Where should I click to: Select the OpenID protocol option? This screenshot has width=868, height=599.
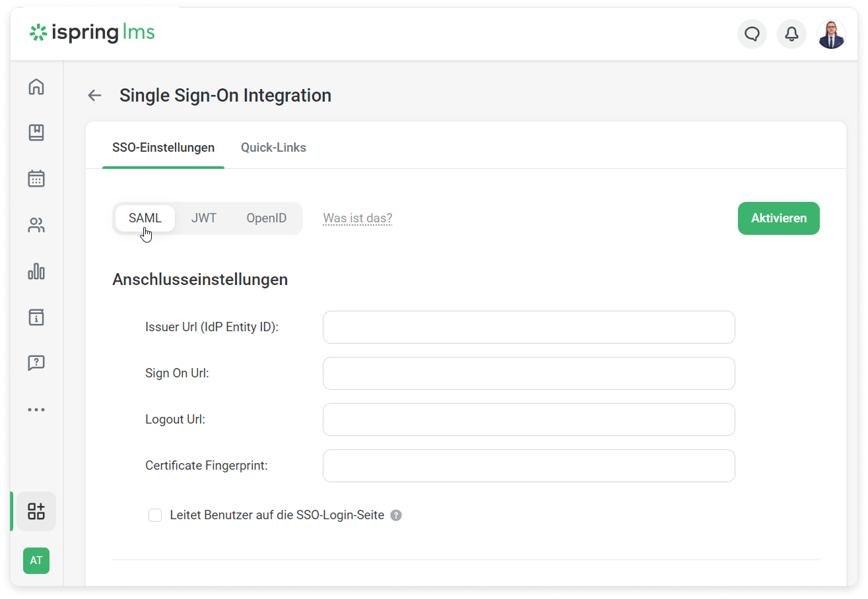(x=267, y=218)
